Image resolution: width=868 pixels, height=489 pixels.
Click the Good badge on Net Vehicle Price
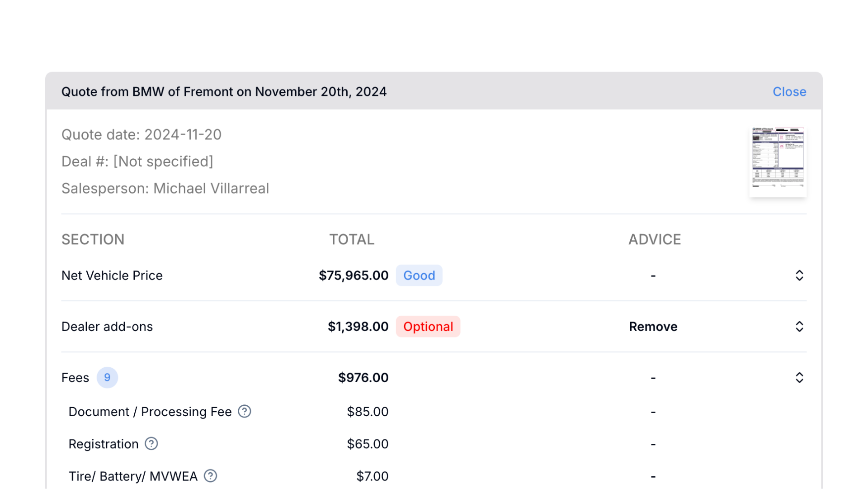pyautogui.click(x=419, y=275)
